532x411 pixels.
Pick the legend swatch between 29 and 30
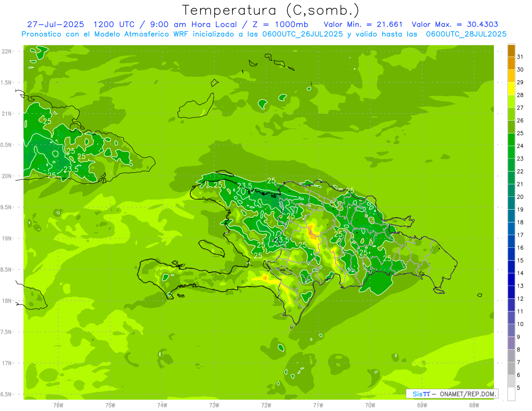click(x=511, y=76)
